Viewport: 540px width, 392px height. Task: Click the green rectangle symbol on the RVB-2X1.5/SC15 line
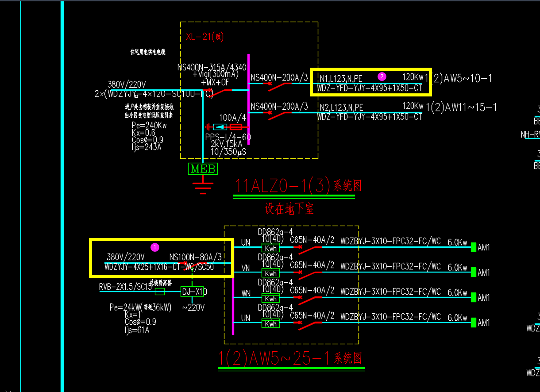pos(159,292)
